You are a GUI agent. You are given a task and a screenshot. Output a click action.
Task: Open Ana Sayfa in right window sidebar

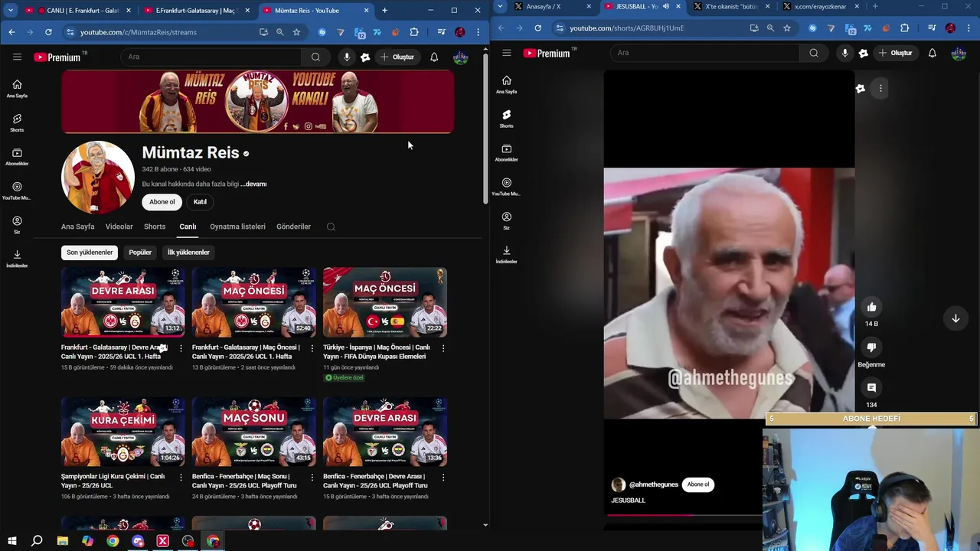tap(506, 84)
